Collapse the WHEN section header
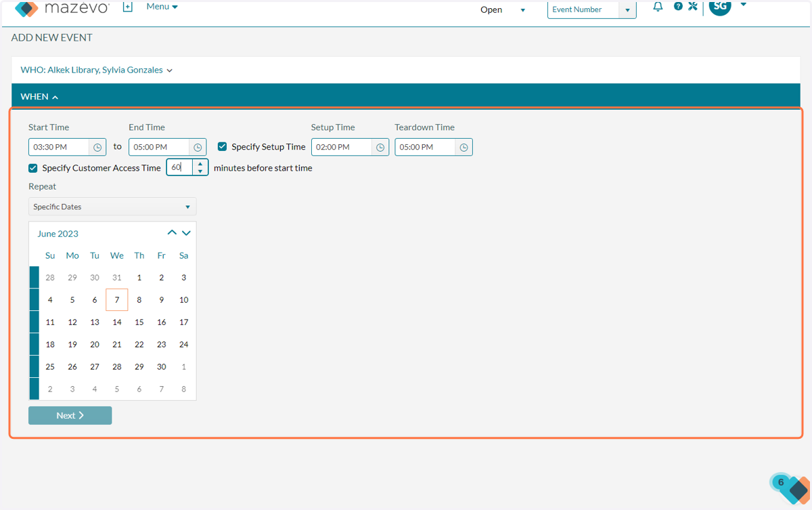Screen dimensions: 812x510 click(x=405, y=96)
